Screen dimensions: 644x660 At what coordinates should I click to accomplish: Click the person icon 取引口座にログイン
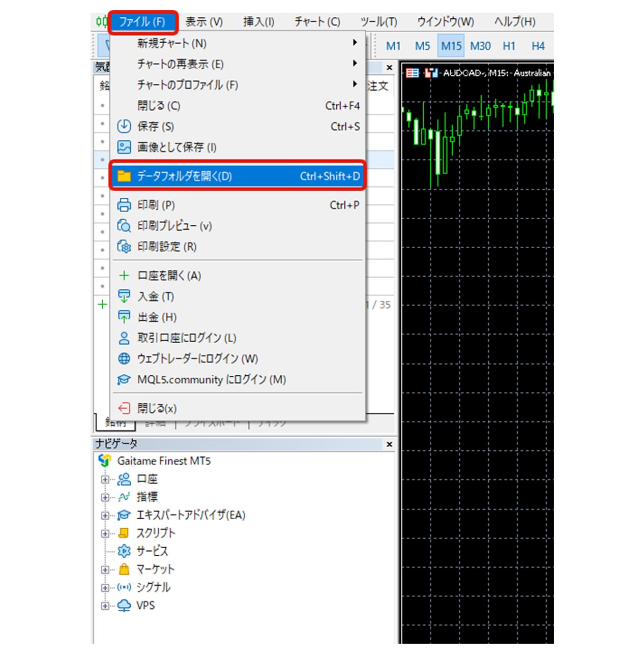click(124, 338)
